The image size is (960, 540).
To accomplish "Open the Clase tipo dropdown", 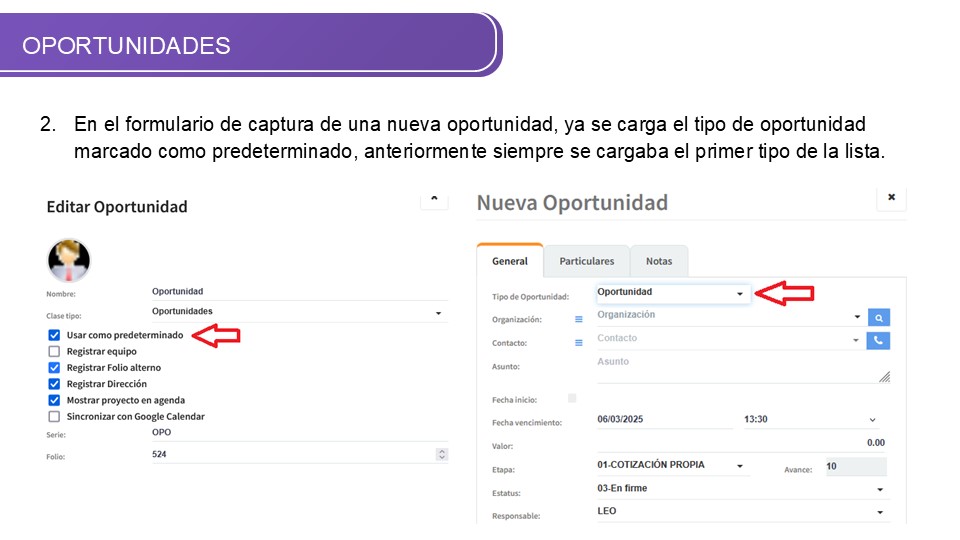I will pos(300,312).
